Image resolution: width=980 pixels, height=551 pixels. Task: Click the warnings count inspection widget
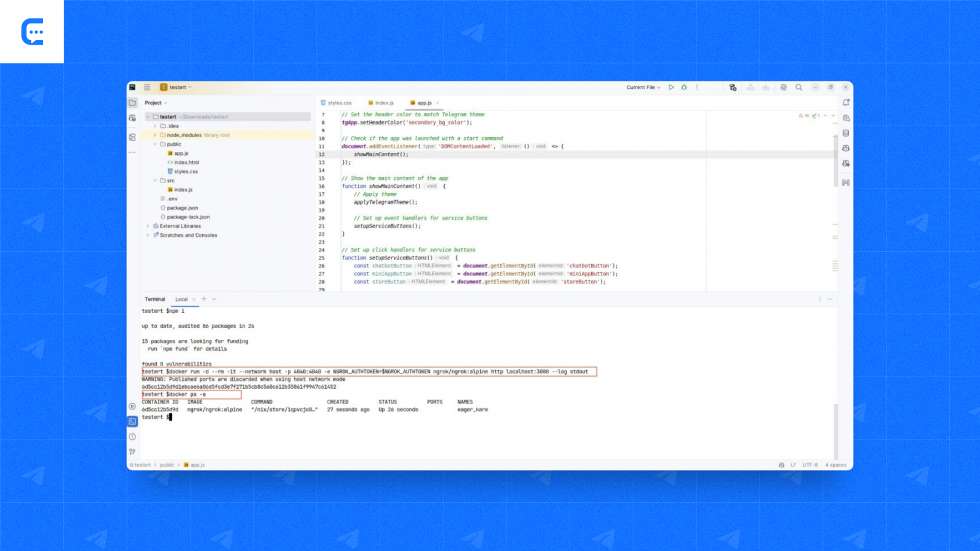click(804, 116)
